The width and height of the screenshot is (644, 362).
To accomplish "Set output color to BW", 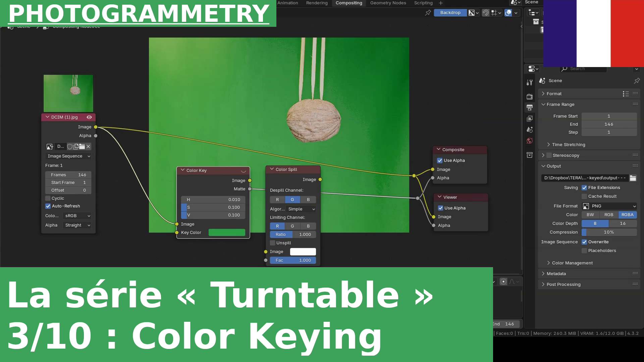I will coord(590,215).
